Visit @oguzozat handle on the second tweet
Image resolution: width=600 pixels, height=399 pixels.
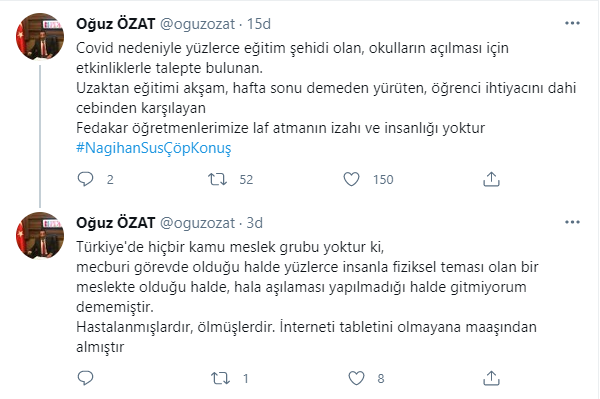coord(197,223)
